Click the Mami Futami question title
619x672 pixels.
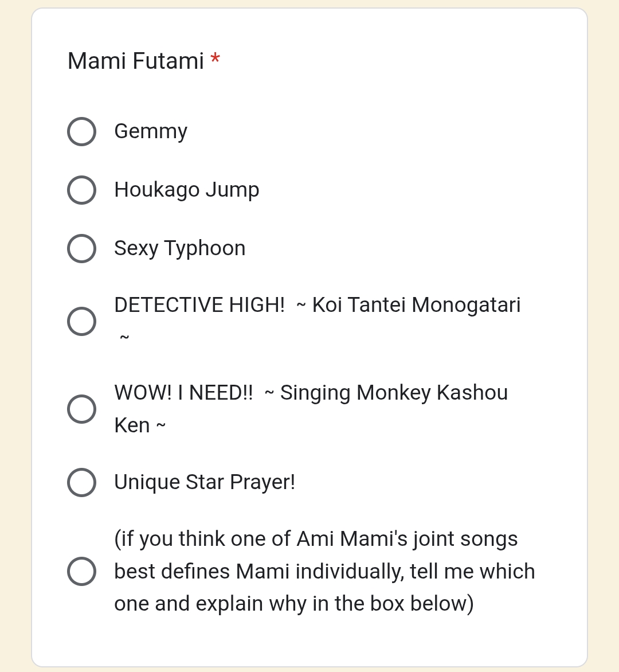pyautogui.click(x=136, y=61)
